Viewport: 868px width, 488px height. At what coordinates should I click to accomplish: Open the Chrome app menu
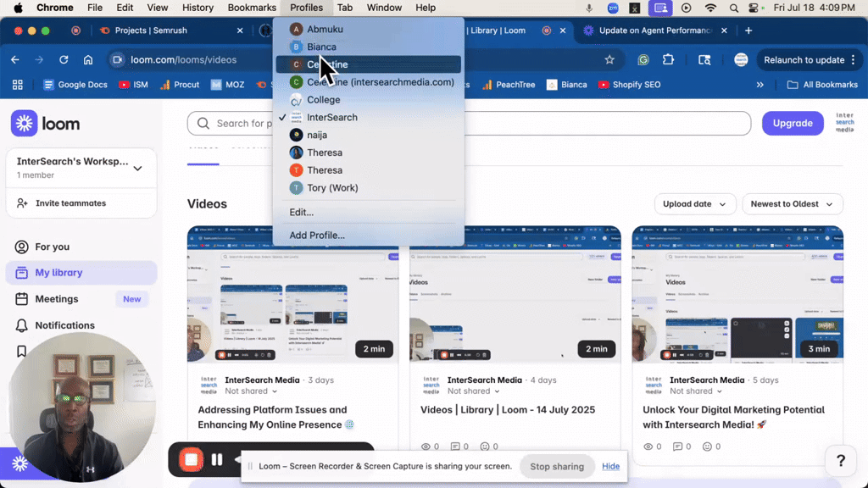(55, 8)
